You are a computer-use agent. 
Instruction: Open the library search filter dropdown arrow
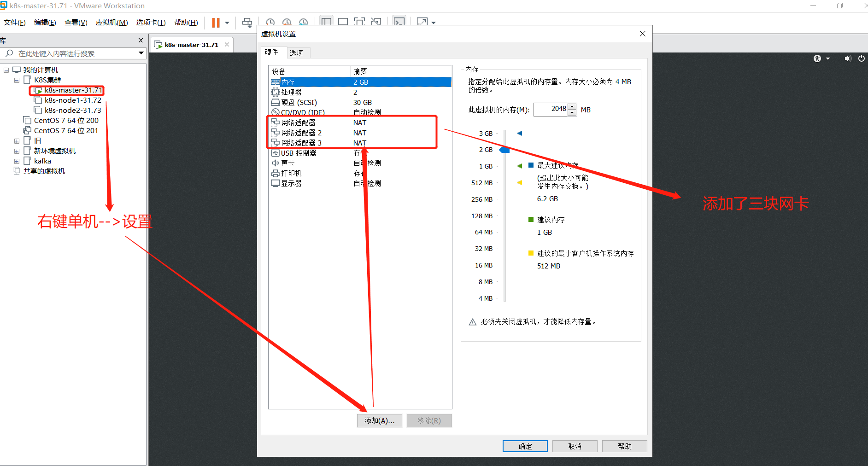(141, 53)
